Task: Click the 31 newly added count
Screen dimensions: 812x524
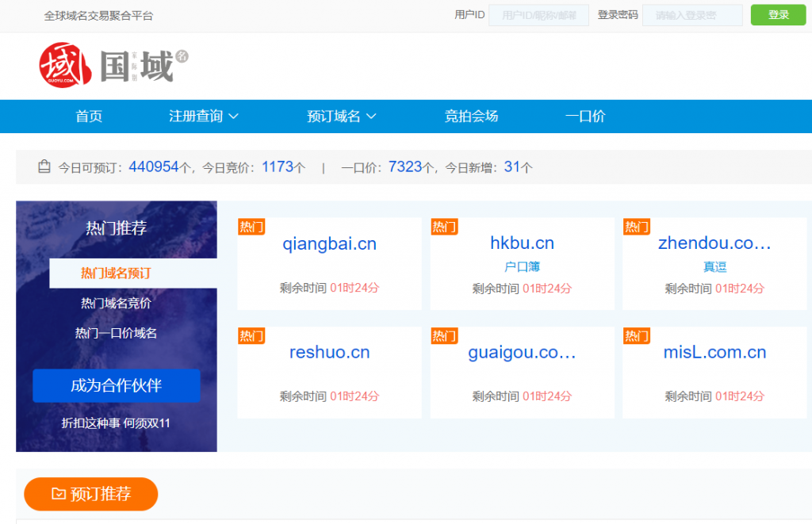Action: pos(511,166)
